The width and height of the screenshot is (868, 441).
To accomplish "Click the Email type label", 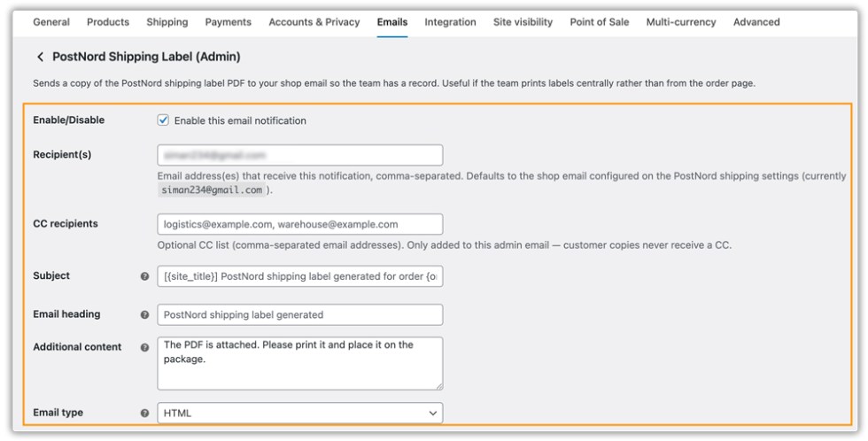I will tap(58, 413).
